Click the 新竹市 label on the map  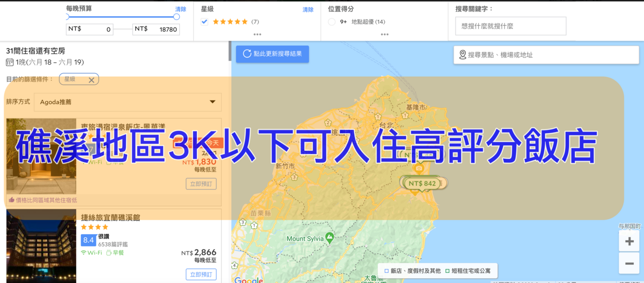pyautogui.click(x=285, y=166)
